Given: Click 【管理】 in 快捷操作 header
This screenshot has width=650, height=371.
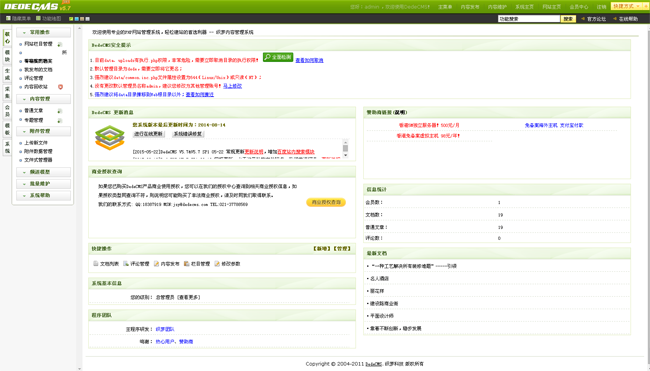Looking at the screenshot, I should pos(342,249).
